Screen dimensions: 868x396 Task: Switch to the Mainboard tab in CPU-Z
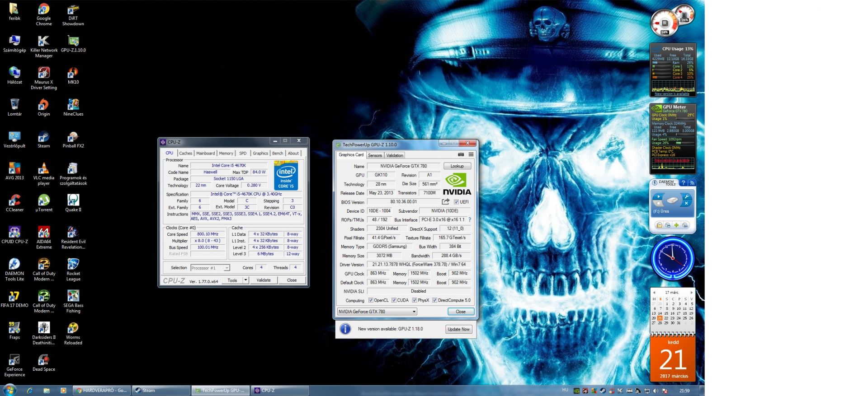click(x=205, y=153)
